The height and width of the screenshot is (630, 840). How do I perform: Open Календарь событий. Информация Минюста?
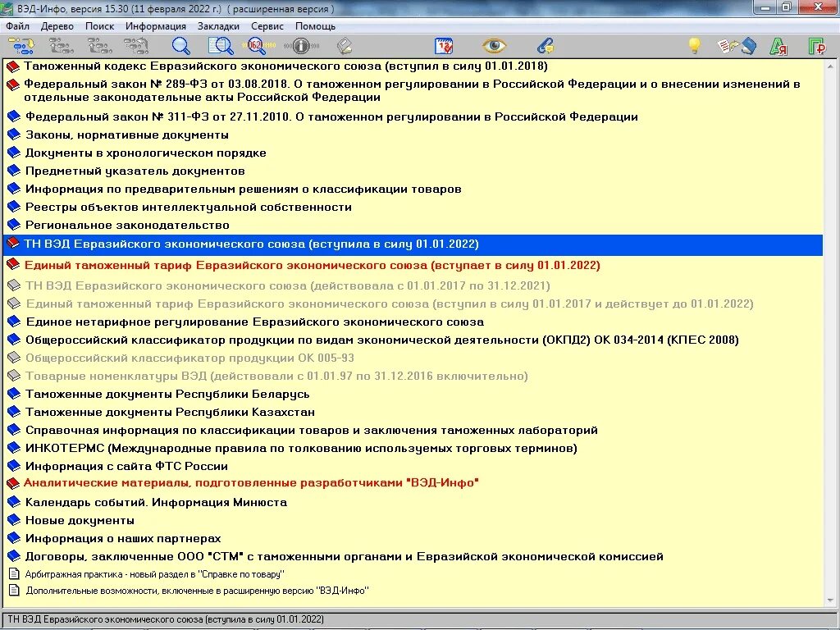pyautogui.click(x=156, y=503)
